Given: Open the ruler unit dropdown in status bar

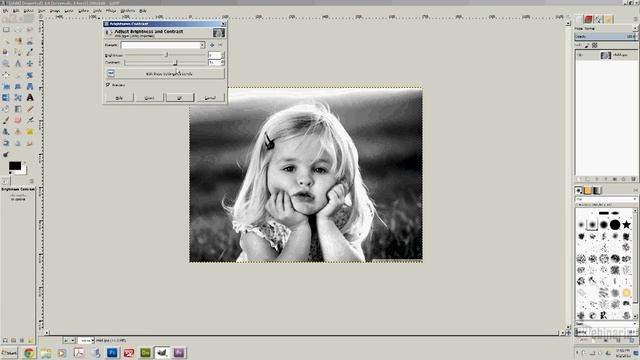Looking at the screenshot, I should click(x=69, y=340).
